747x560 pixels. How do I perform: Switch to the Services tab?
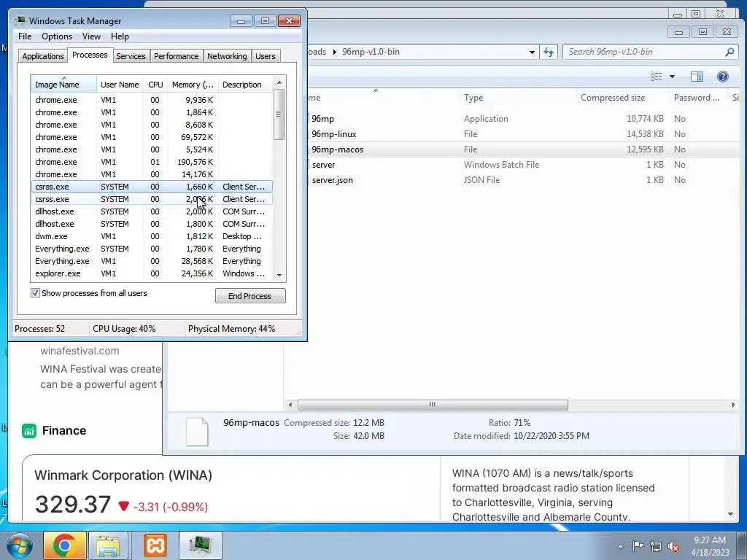[131, 55]
